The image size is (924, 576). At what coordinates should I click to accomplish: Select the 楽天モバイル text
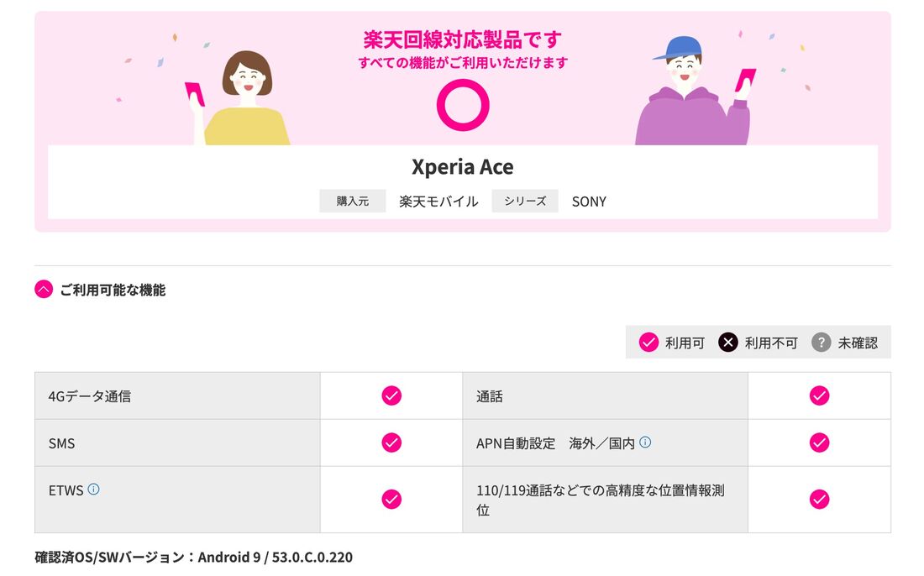click(438, 202)
